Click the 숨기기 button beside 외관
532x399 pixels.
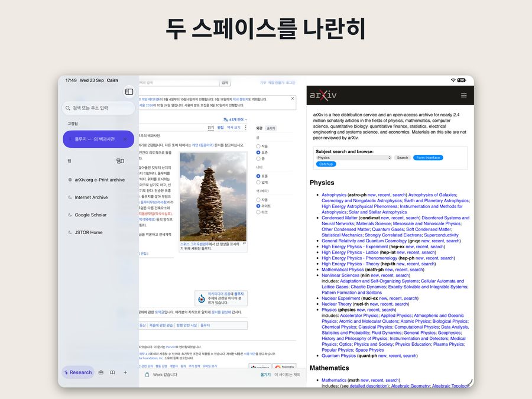coord(271,128)
